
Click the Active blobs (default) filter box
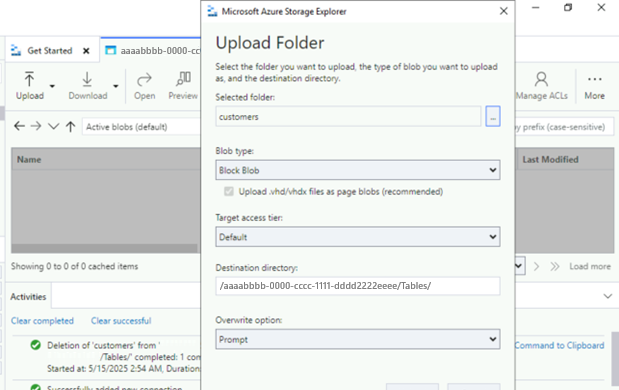141,127
